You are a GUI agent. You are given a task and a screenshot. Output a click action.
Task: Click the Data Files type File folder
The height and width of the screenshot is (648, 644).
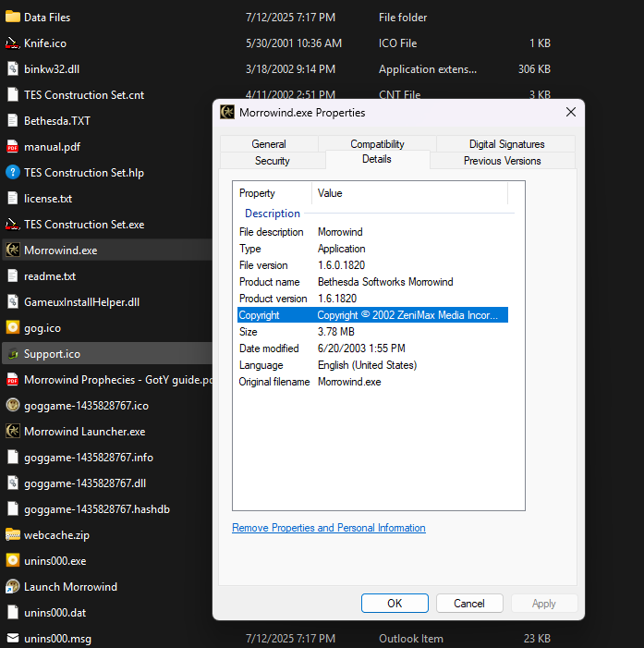403,18
